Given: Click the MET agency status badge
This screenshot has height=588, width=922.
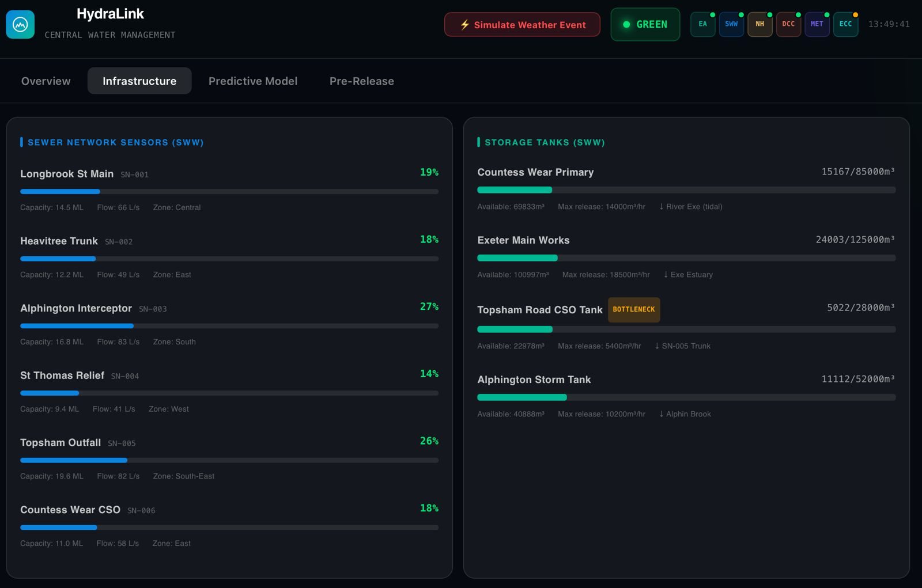Looking at the screenshot, I should click(x=817, y=24).
